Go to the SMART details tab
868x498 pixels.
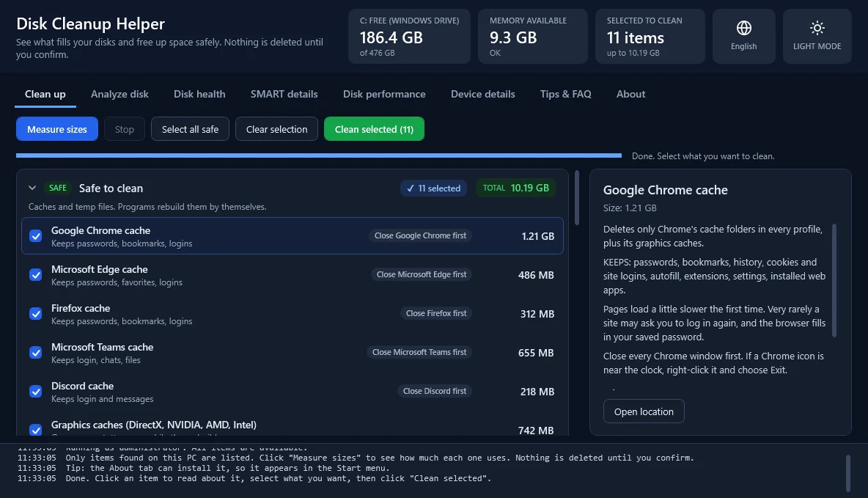coord(284,94)
